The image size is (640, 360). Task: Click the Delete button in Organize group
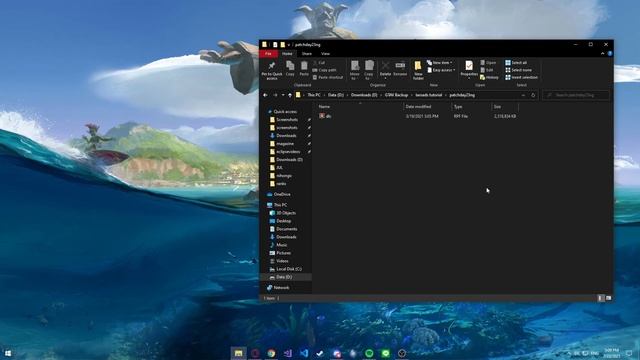pyautogui.click(x=385, y=70)
